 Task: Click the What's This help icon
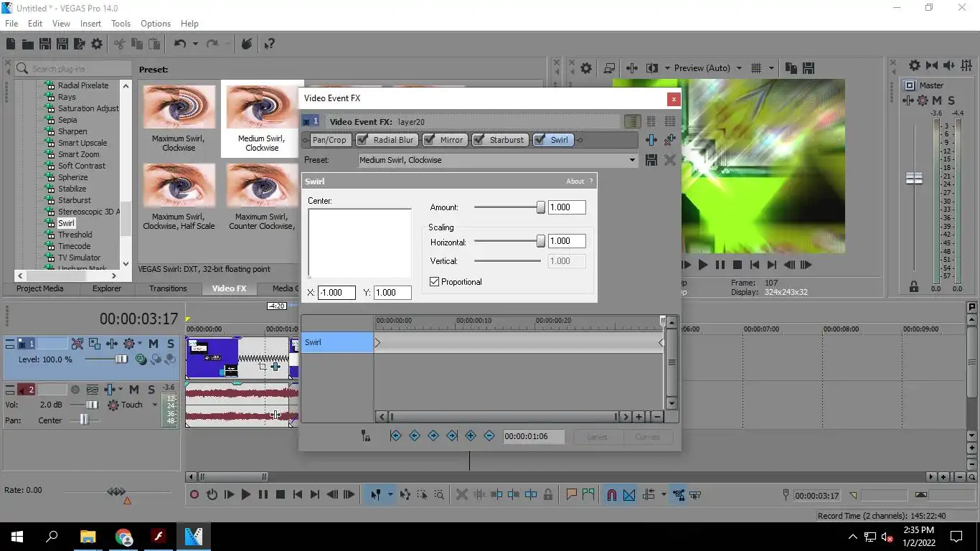269,44
